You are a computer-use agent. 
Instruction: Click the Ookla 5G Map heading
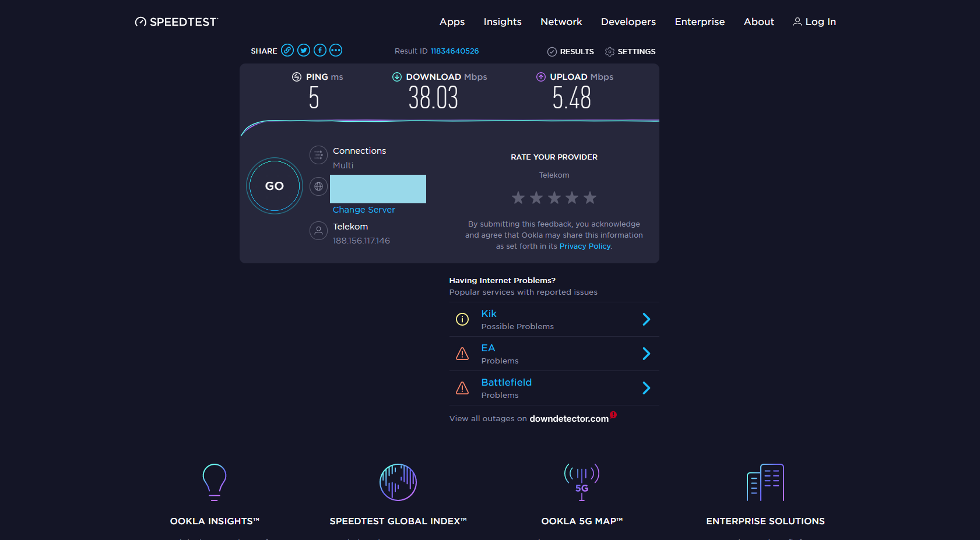tap(582, 521)
